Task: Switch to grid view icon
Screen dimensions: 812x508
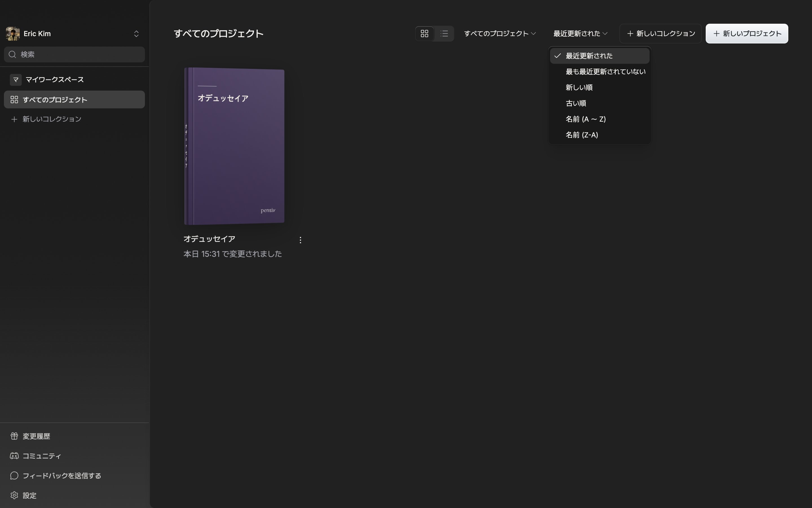Action: (x=424, y=34)
